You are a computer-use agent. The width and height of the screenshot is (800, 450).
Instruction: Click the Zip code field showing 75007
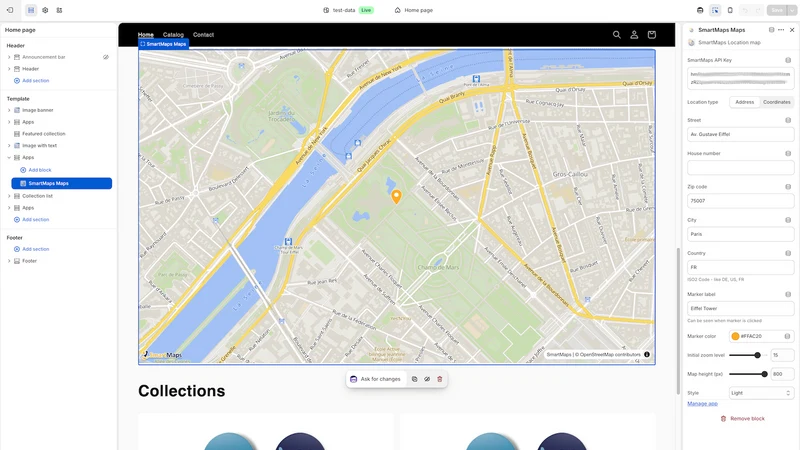point(740,201)
